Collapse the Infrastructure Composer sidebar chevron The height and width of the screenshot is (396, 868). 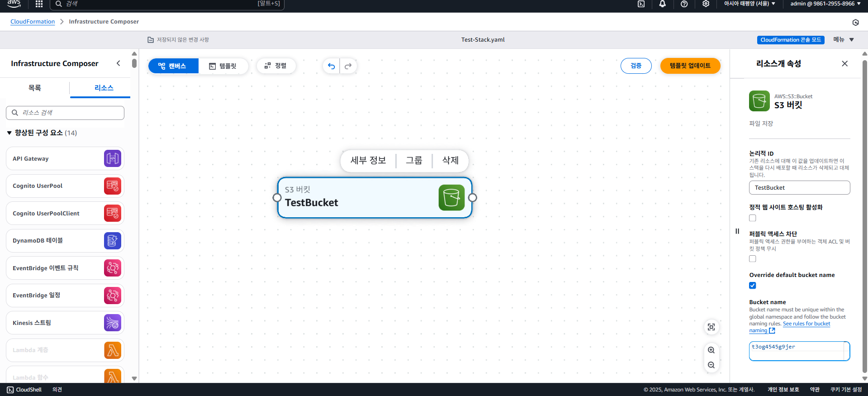[119, 63]
